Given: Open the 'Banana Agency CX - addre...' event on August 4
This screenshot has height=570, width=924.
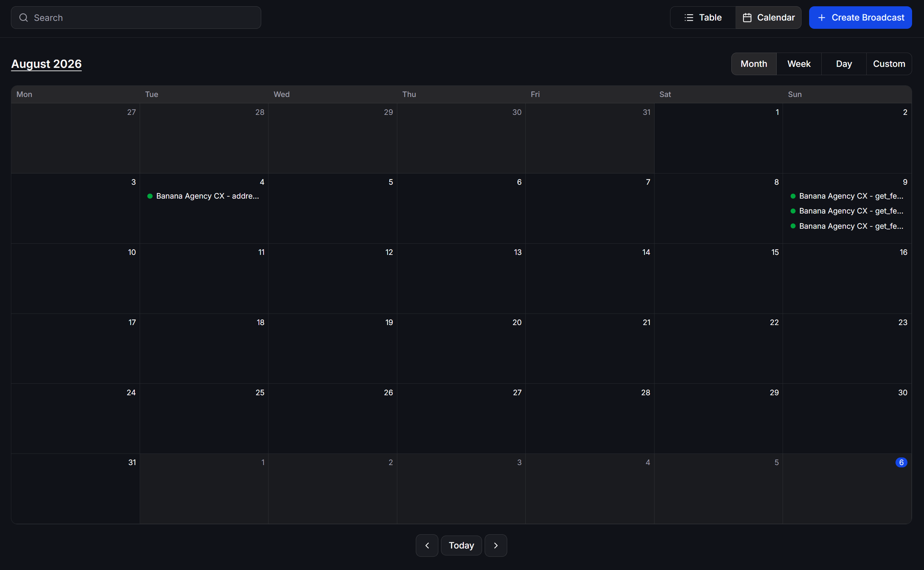Looking at the screenshot, I should tap(204, 196).
